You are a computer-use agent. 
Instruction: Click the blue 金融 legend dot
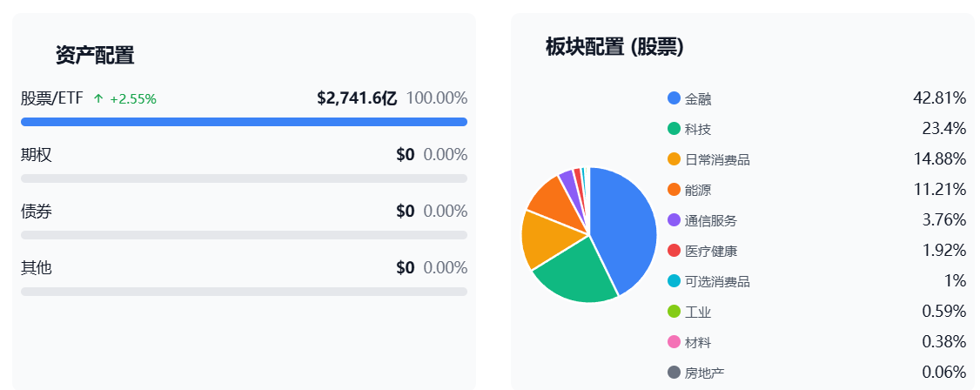click(674, 98)
